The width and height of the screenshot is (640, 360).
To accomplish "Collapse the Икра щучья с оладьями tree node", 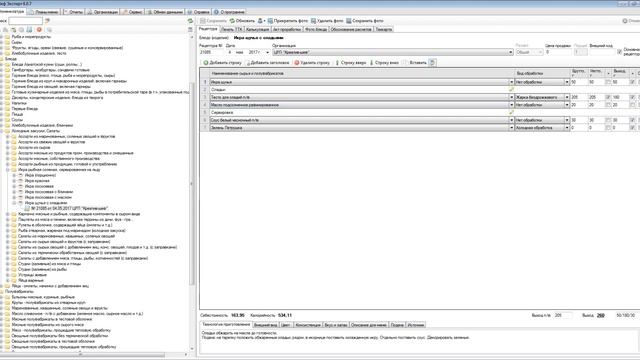I will (14, 203).
